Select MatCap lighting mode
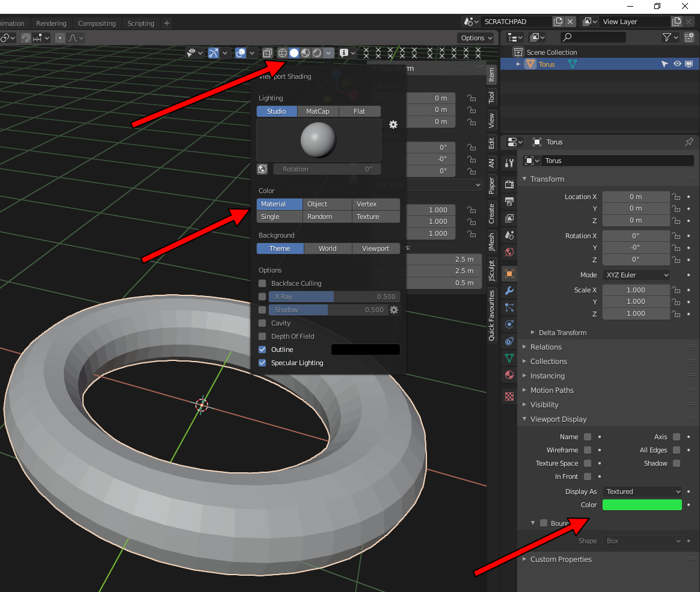The image size is (700, 592). 318,111
